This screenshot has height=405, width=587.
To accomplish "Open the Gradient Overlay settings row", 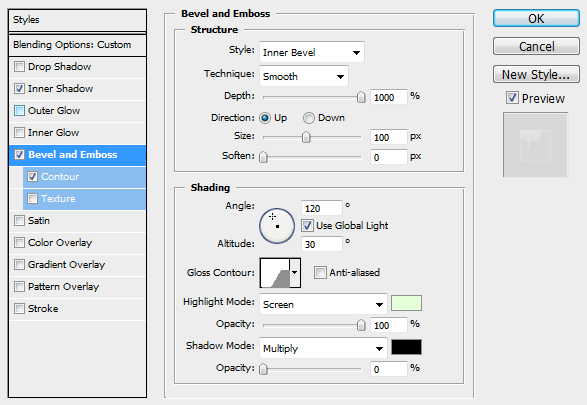I will pos(77,265).
